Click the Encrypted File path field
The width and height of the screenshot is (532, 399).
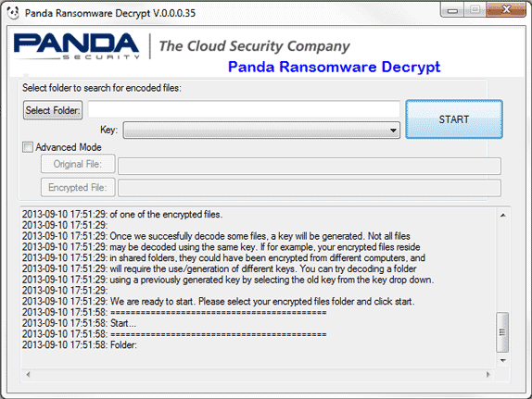click(x=310, y=188)
